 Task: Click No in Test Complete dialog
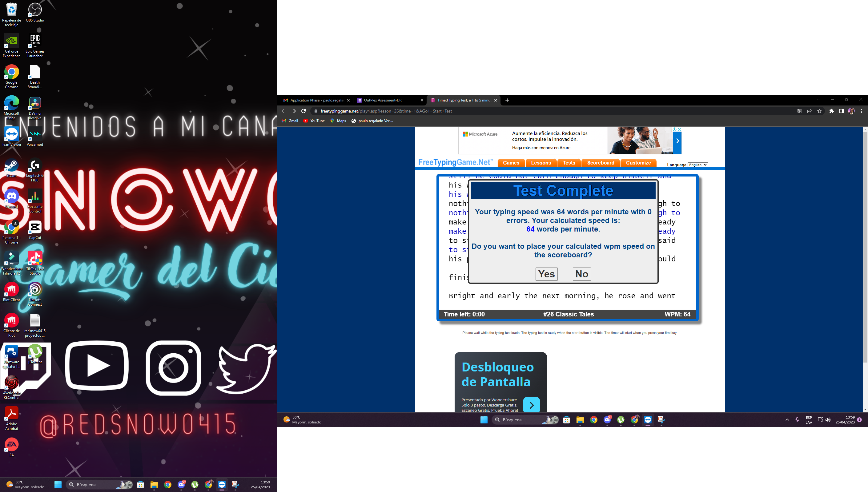point(582,274)
